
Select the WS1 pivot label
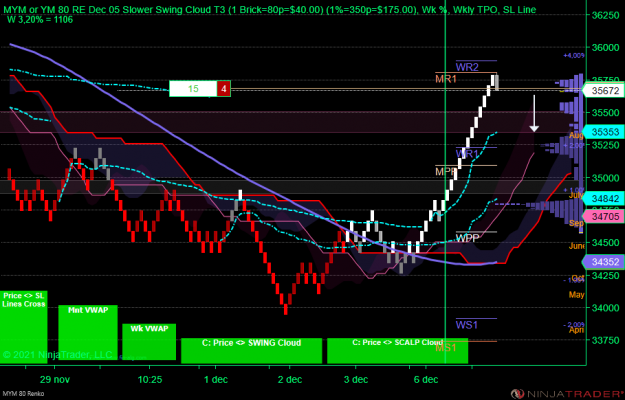click(x=466, y=325)
